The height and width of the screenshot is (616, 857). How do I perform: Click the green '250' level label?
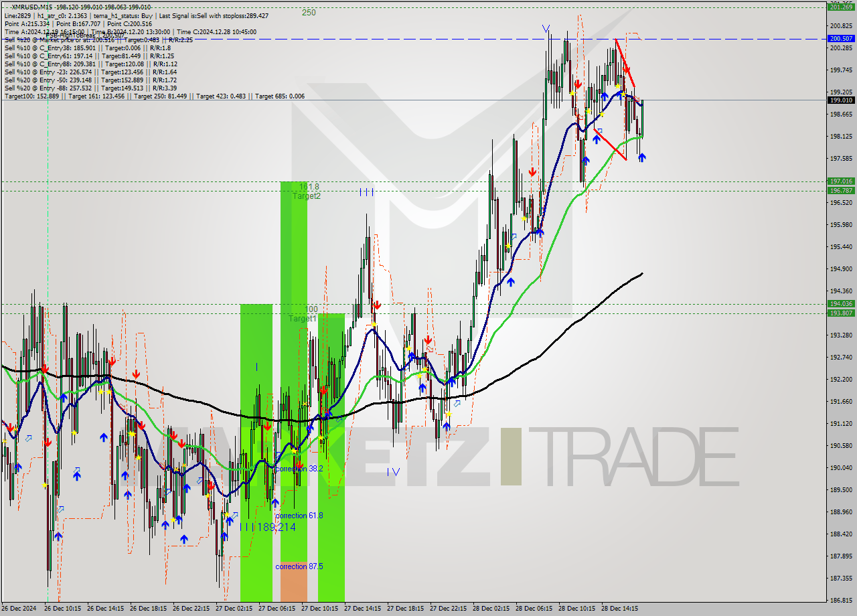coord(309,12)
